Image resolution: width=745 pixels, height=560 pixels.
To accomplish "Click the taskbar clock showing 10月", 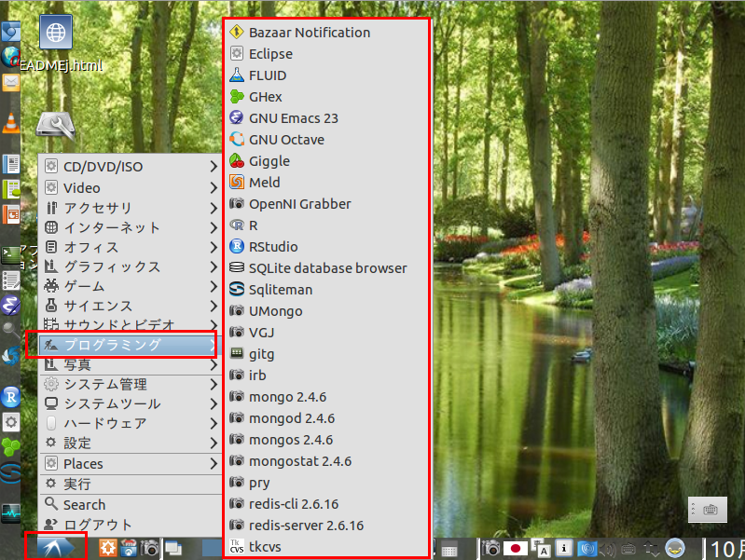I will [727, 550].
